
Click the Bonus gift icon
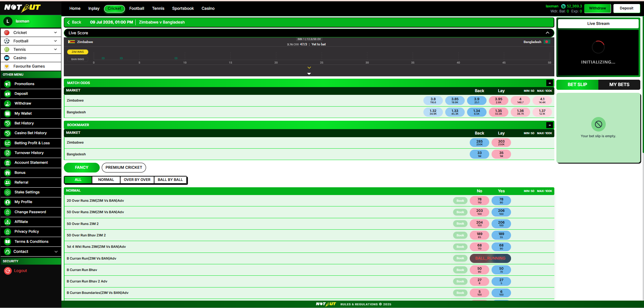pyautogui.click(x=8, y=172)
